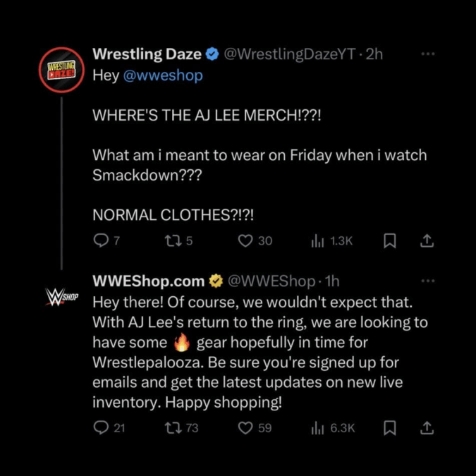This screenshot has height=476, width=476.
Task: Open more options for Wrestling Daze tweet
Action: [427, 54]
